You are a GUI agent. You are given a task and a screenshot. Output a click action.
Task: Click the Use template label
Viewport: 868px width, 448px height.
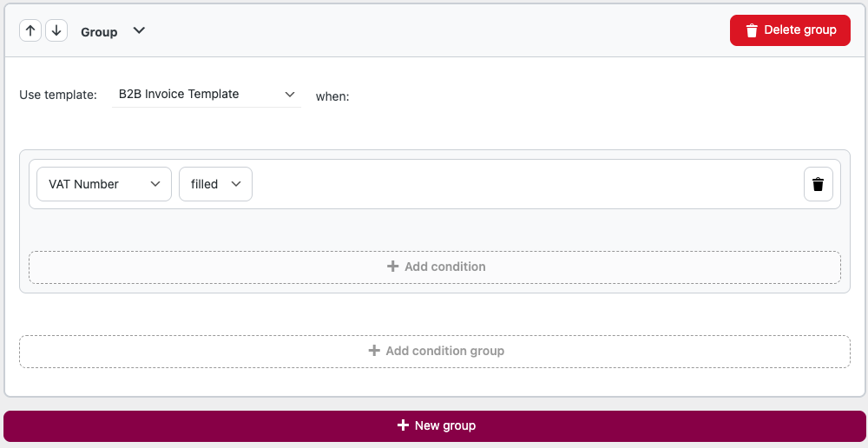click(58, 95)
